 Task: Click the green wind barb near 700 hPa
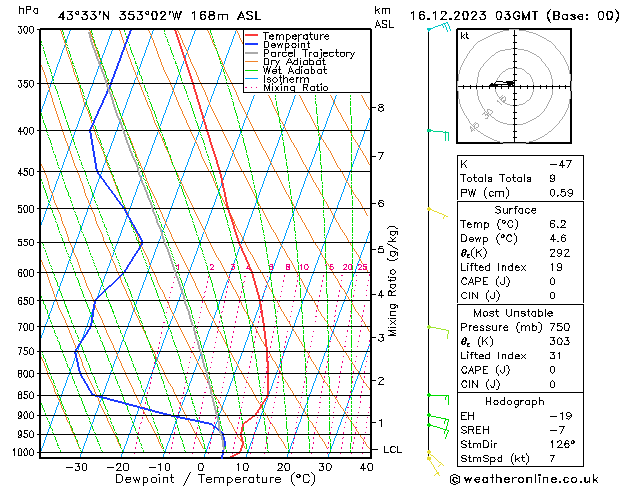438,327
